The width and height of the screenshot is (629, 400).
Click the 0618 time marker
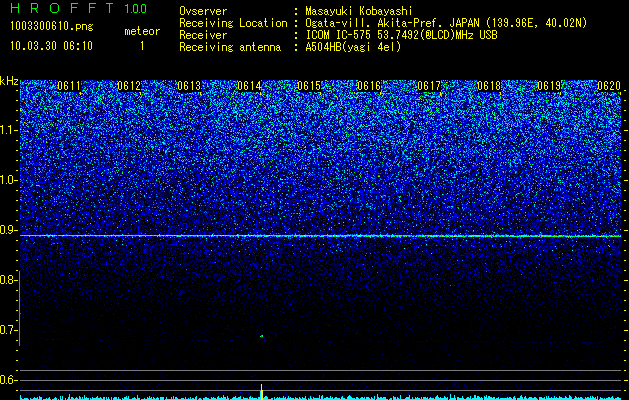[489, 86]
